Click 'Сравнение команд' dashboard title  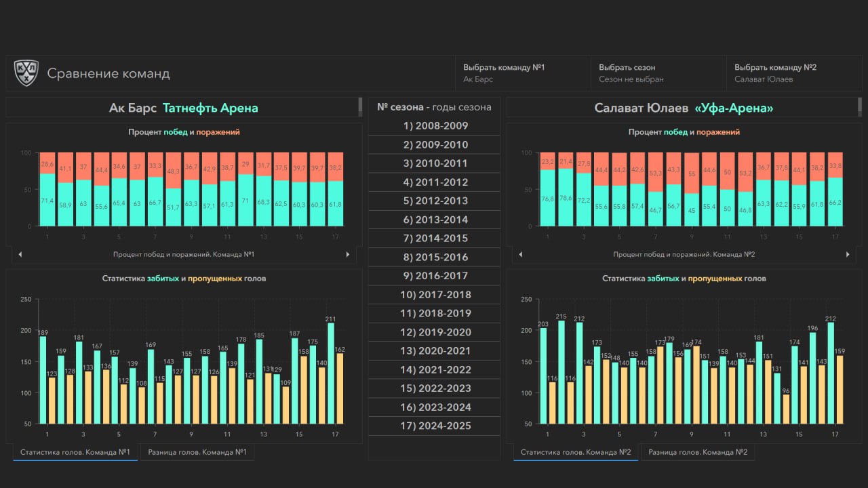point(108,73)
